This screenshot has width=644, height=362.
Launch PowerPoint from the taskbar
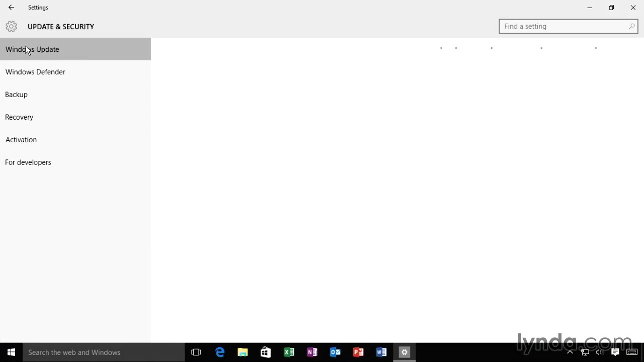(358, 352)
